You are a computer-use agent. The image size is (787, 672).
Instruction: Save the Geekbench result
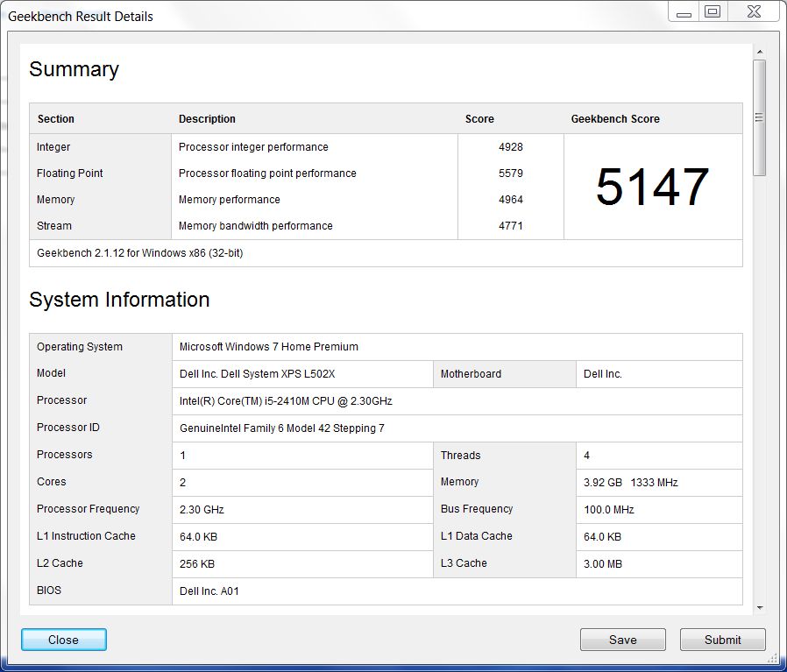(623, 640)
